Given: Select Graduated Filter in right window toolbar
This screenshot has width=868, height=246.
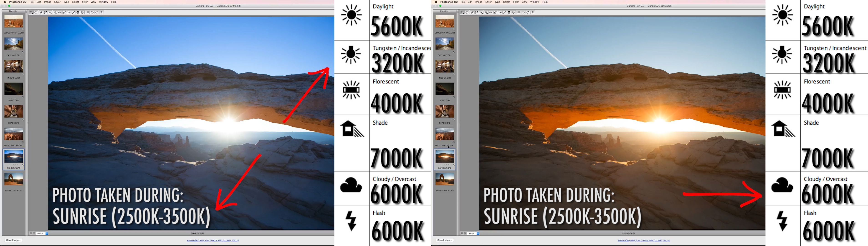Looking at the screenshot, I should [509, 13].
